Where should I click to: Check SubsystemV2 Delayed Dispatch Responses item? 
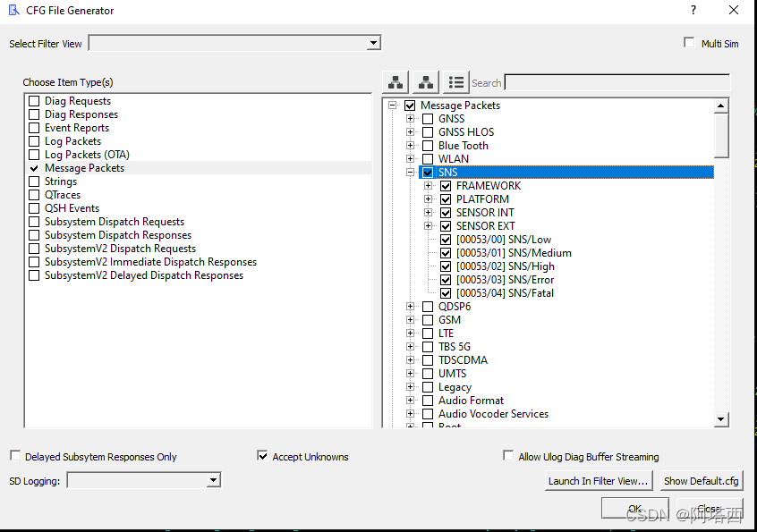[x=34, y=275]
